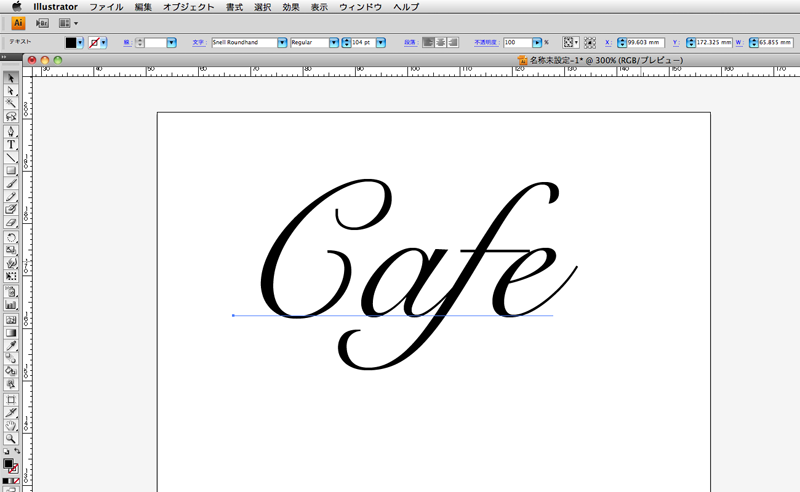
Task: Select the Direct Selection tool
Action: pos(11,91)
